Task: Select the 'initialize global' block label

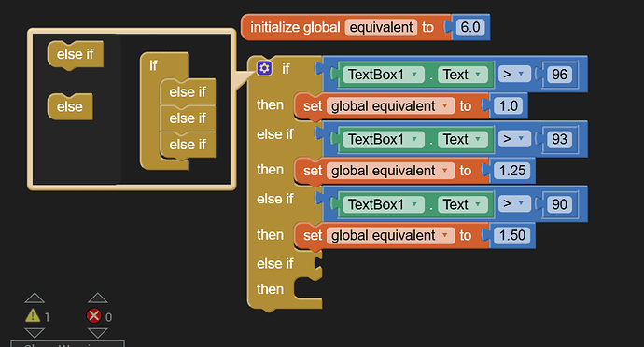Action: 295,27
